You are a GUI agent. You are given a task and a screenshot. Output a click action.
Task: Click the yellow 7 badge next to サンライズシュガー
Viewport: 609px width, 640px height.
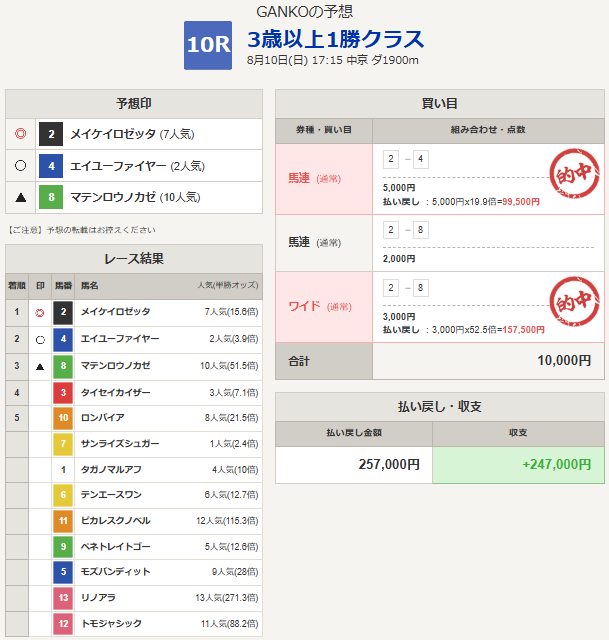63,444
